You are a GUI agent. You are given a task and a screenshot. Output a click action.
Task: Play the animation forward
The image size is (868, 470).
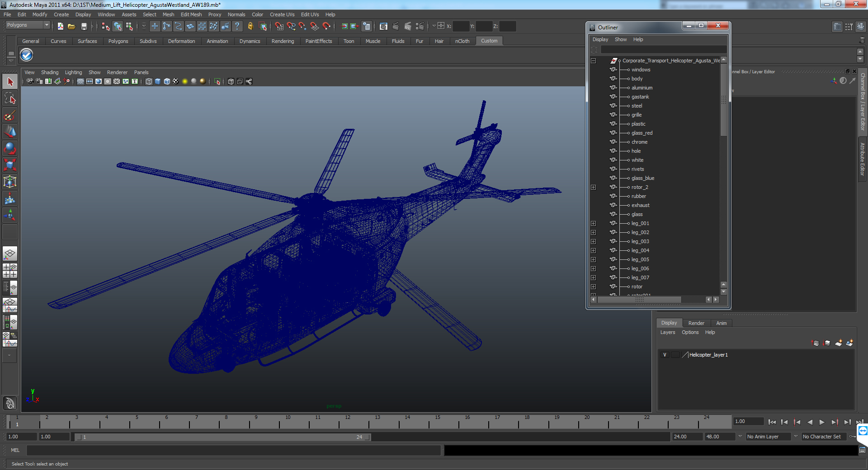coord(822,422)
